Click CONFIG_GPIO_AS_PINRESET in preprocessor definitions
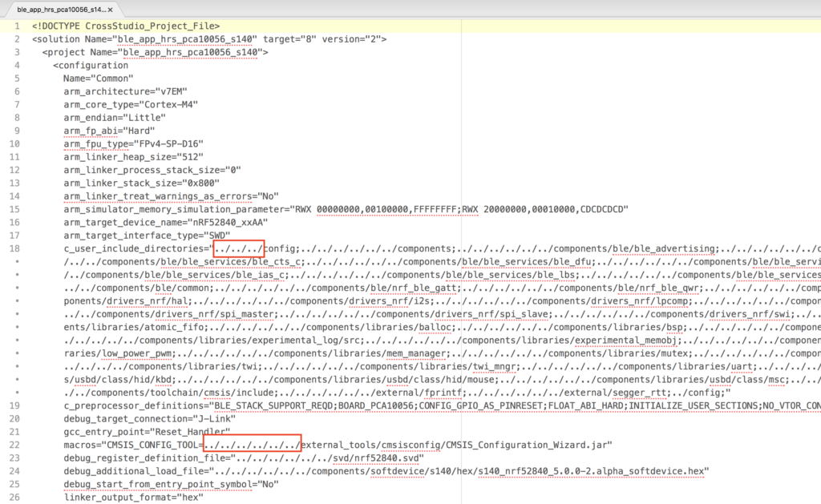Screen dimensions: 821x504 (481, 405)
